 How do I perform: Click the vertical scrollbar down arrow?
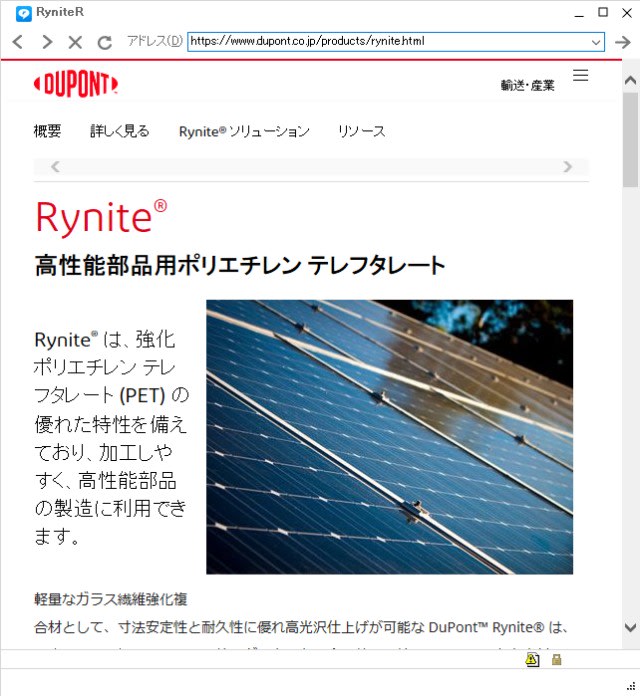pyautogui.click(x=630, y=627)
